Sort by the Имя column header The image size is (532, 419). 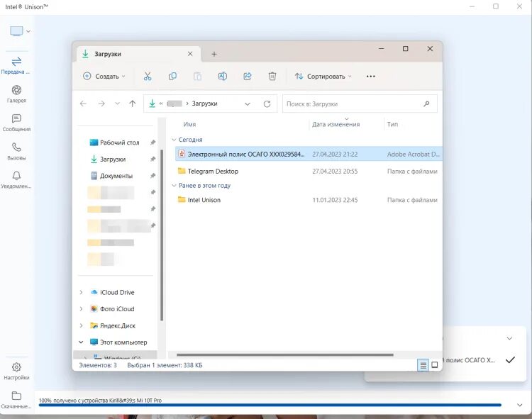pyautogui.click(x=189, y=124)
